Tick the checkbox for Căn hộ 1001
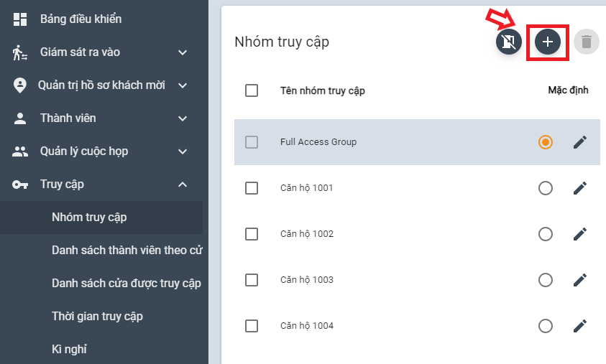 pyautogui.click(x=252, y=188)
